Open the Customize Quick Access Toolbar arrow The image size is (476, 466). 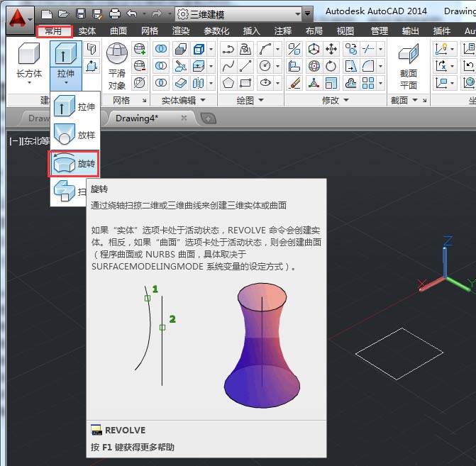pos(307,14)
